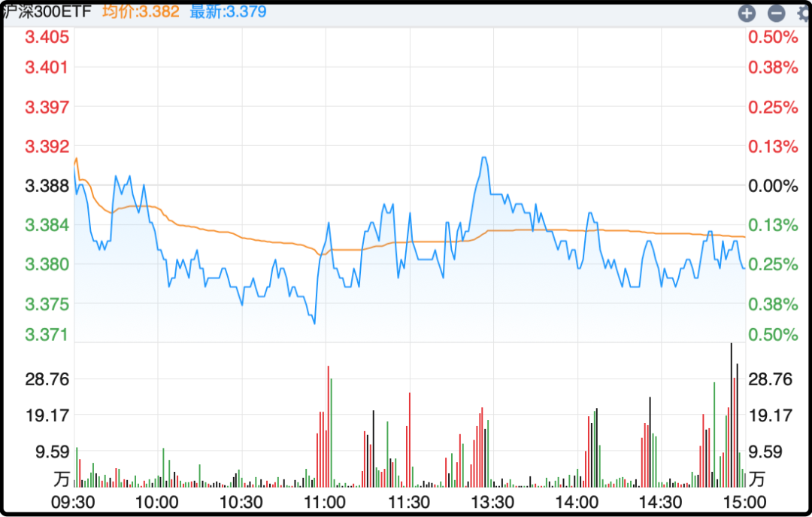Click the 13:30 time axis label
This screenshot has height=517, width=812.
click(x=492, y=502)
